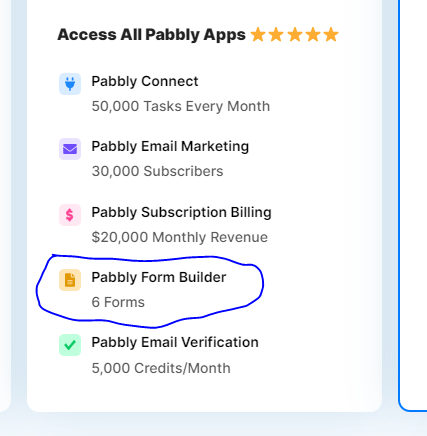427x436 pixels.
Task: Click the blue plug icon for Pabbly Connect
Action: coord(70,84)
